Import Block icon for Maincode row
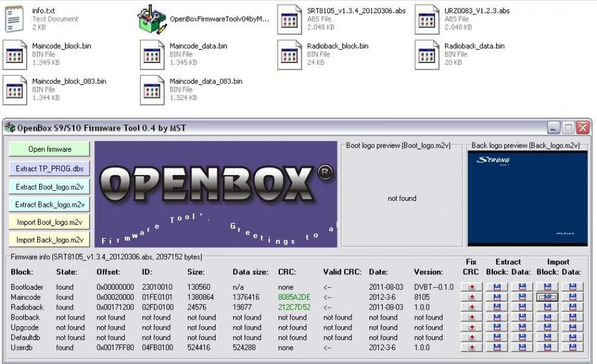The width and height of the screenshot is (597, 364). (x=547, y=297)
